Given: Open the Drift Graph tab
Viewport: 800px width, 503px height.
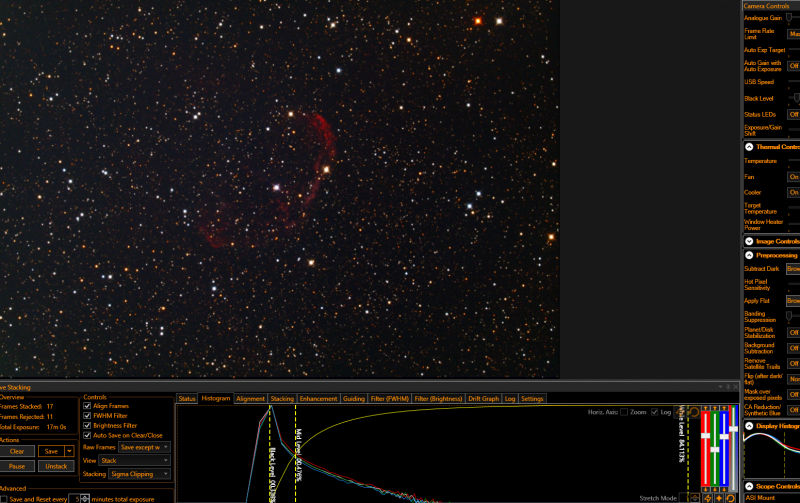Looking at the screenshot, I should click(483, 398).
